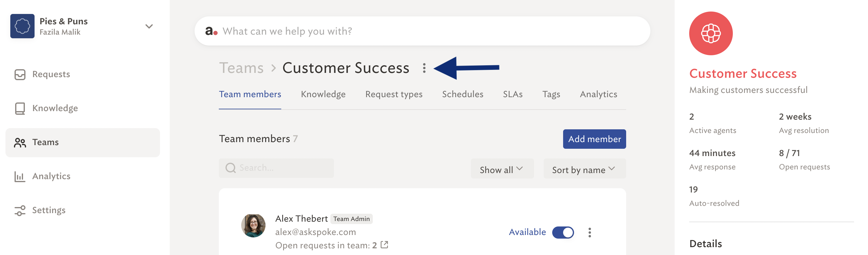Viewport: 868px width, 255px height.
Task: Switch to the Schedules tab
Action: coord(463,94)
